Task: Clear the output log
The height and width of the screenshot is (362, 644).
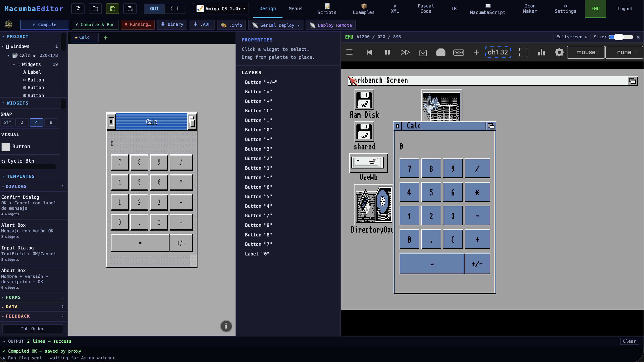Action: coord(629,341)
